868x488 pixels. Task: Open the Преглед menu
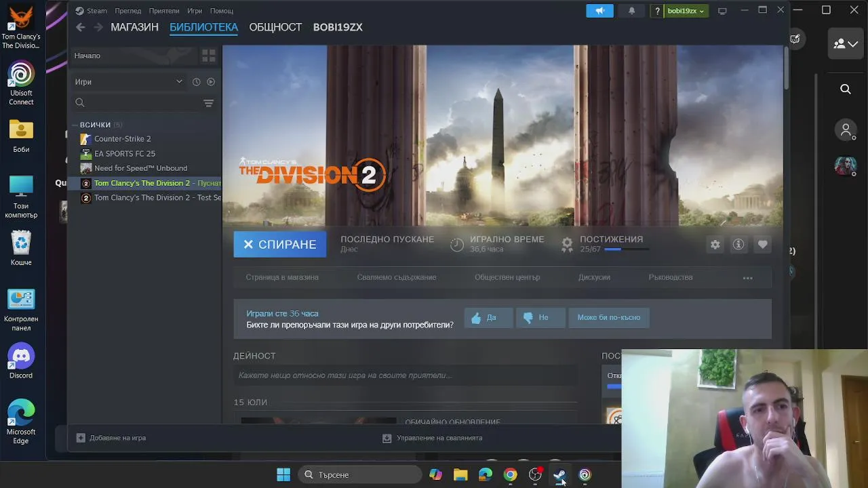coord(128,11)
